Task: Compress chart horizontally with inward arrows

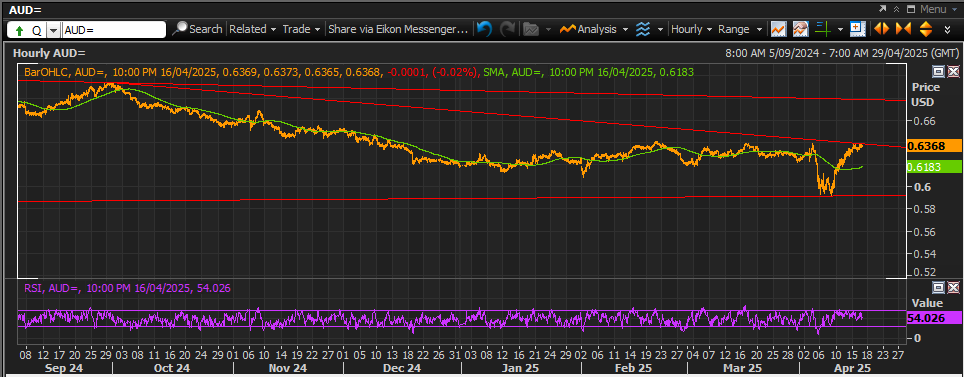Action: pyautogui.click(x=903, y=29)
